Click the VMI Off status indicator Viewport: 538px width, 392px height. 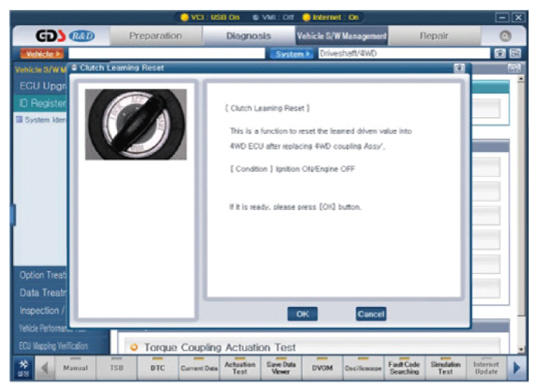pos(273,17)
